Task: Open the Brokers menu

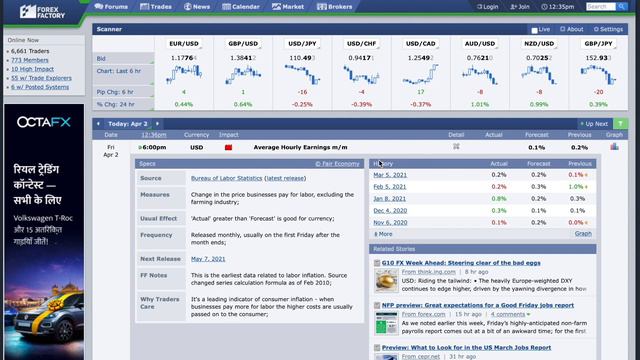Action: (335, 7)
